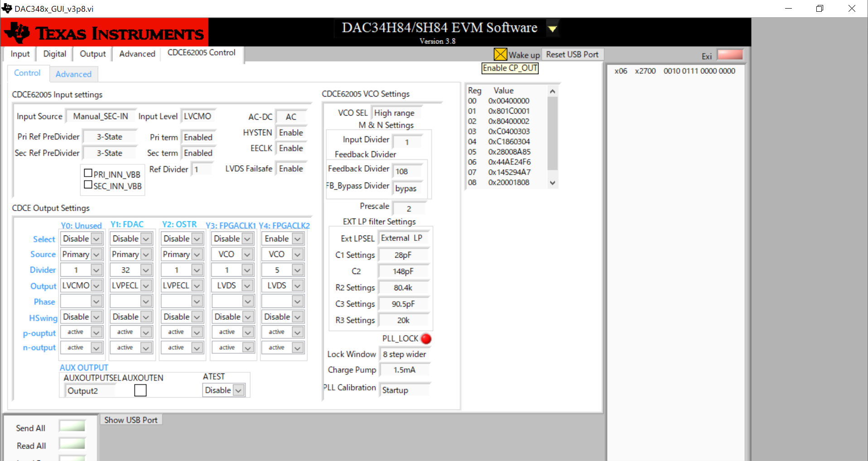Toggle the Send All indicator button

point(72,426)
